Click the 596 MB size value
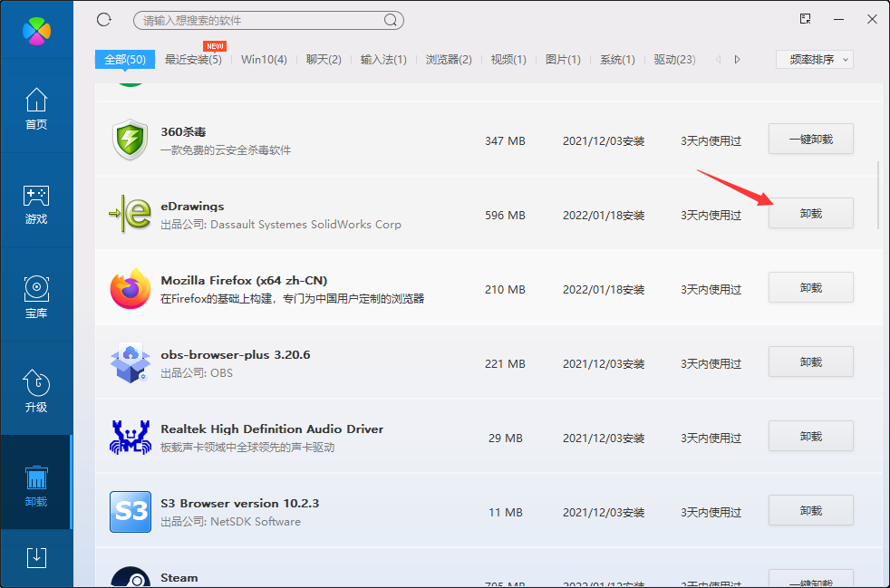The height and width of the screenshot is (588, 890). pos(505,215)
